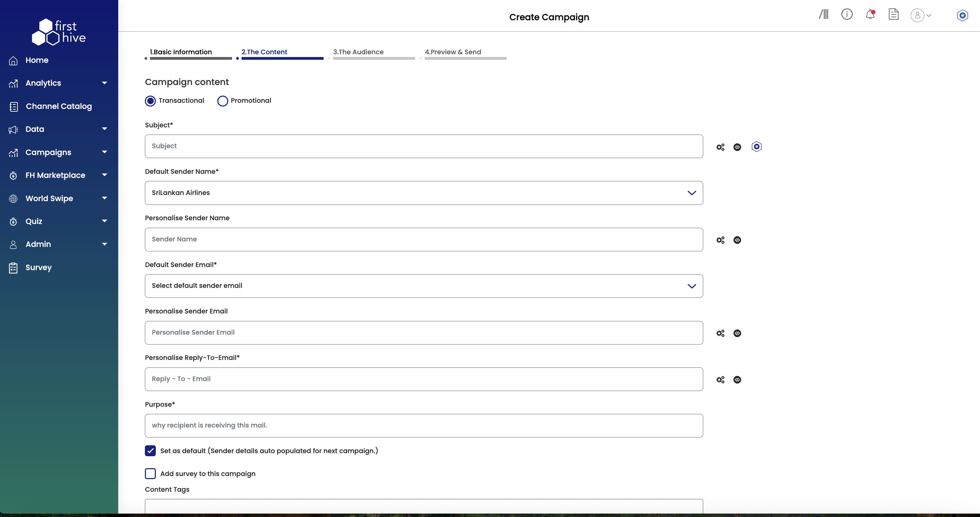Click round tag icon beside Subject
Screen dimensions: 980x517
737,147
